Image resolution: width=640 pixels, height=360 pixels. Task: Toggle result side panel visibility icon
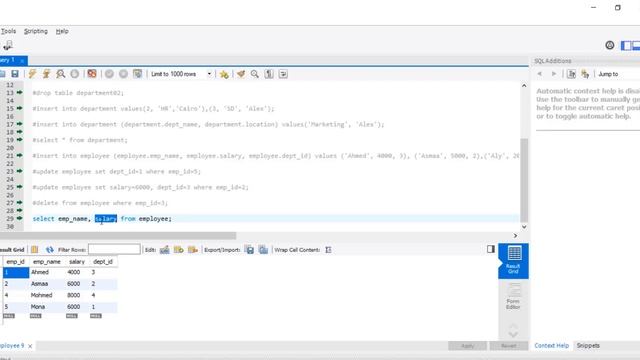[491, 249]
